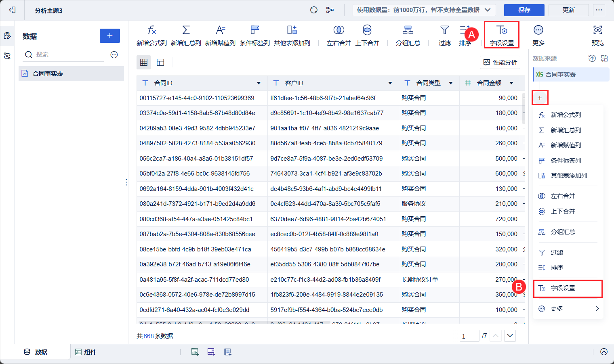The height and width of the screenshot is (364, 614).
Task: Collapse the bottom panel arrow icon
Action: (604, 352)
